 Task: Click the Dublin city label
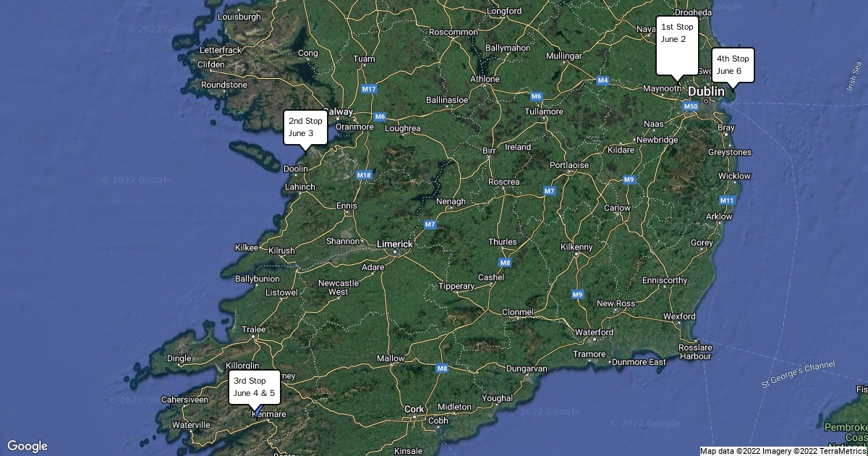[706, 92]
